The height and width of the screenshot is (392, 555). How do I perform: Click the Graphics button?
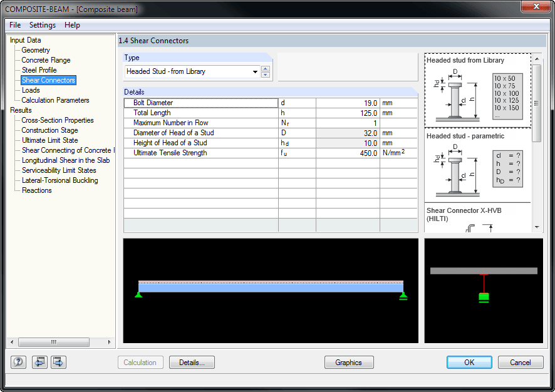click(x=349, y=363)
